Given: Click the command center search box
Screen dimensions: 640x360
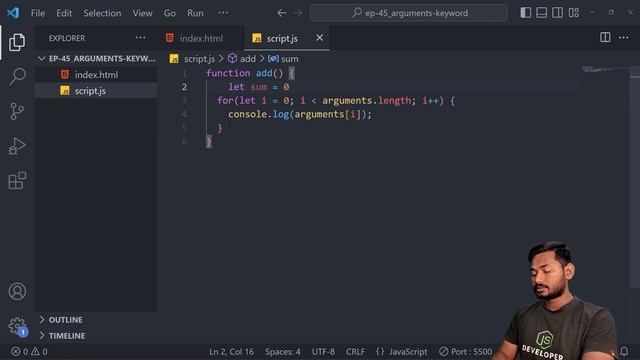Looking at the screenshot, I should (409, 13).
